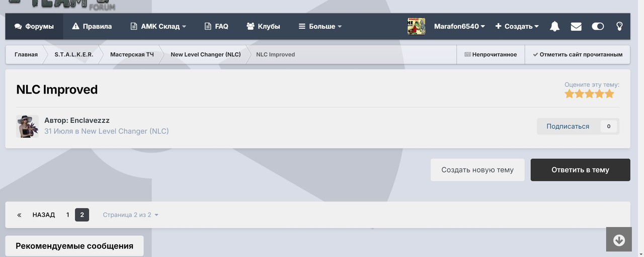Click НАЗАД pagination link
The height and width of the screenshot is (257, 644).
pos(44,215)
